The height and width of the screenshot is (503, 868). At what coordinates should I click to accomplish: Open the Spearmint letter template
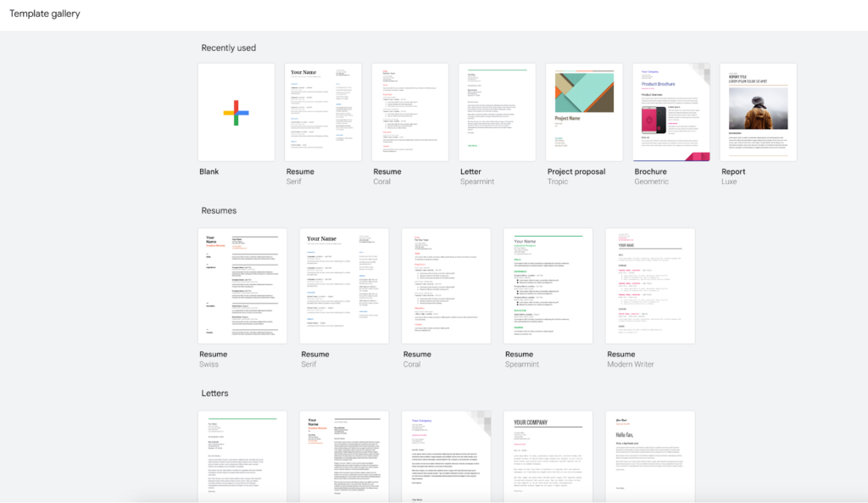[x=497, y=111]
